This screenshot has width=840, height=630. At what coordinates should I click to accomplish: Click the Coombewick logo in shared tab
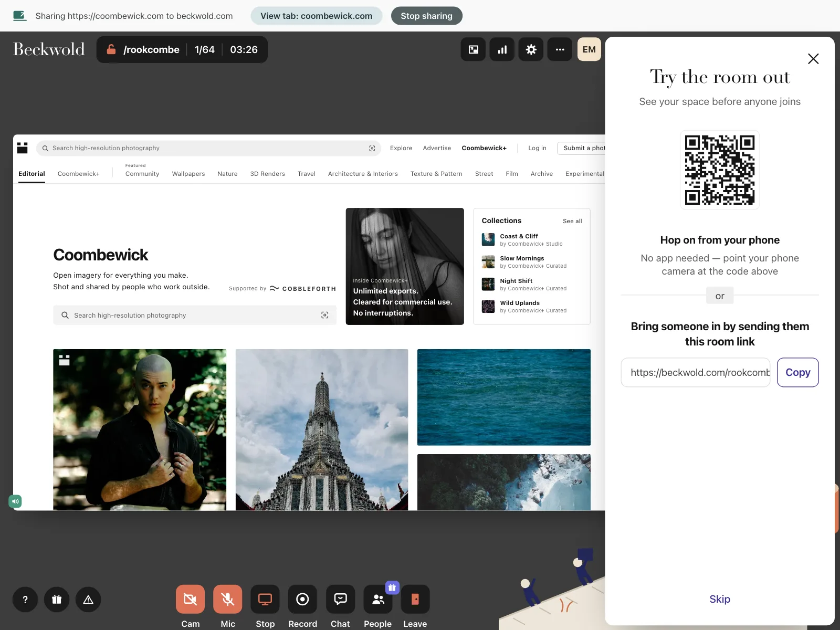coord(22,148)
